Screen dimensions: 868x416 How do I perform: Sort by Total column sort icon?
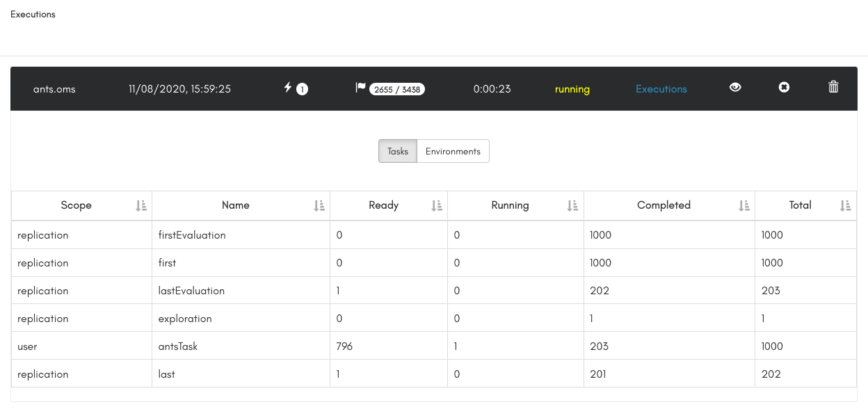[x=845, y=206]
